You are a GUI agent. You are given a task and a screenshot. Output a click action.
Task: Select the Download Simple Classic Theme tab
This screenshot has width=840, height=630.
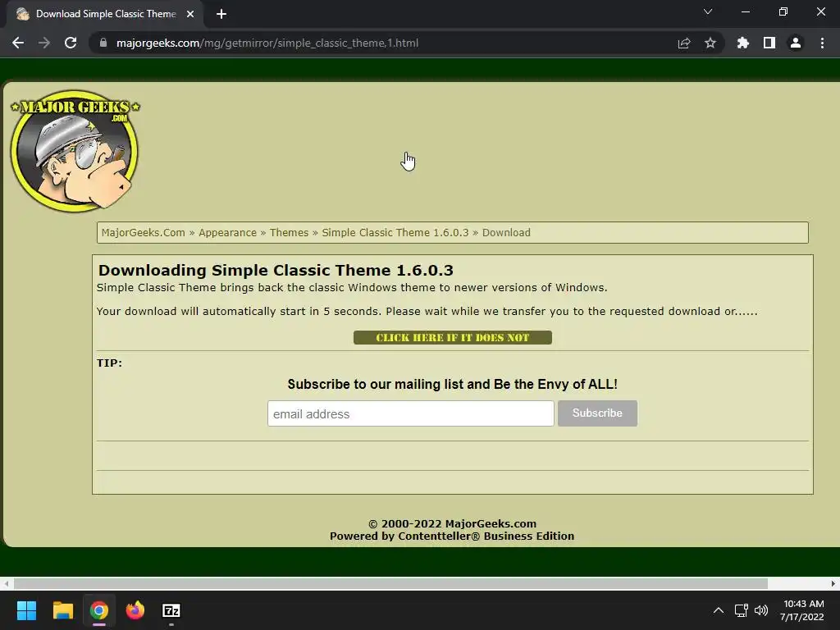(x=106, y=14)
